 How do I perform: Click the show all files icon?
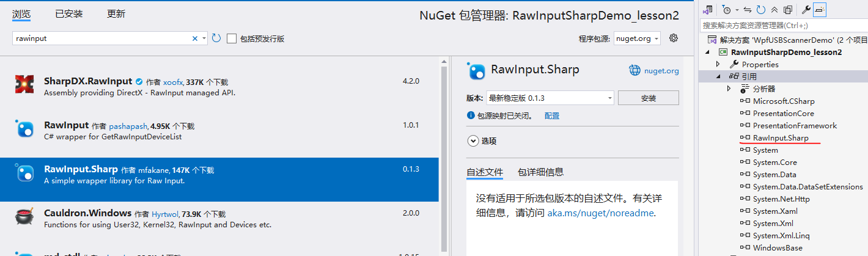[x=787, y=10]
